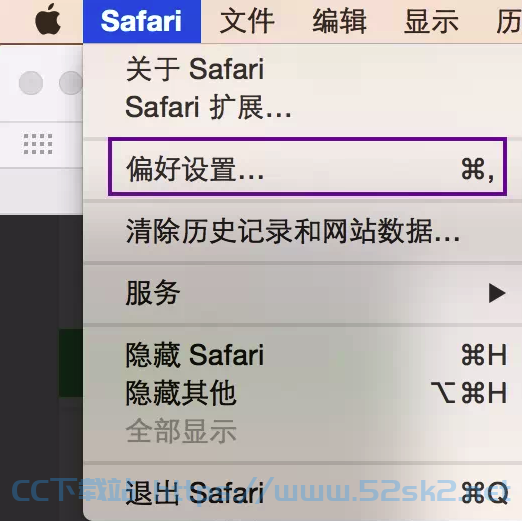The height and width of the screenshot is (521, 522).
Task: Click the Top Sites grid icon
Action: click(38, 144)
